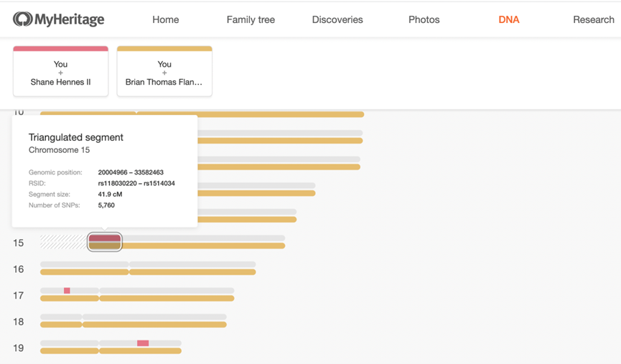The height and width of the screenshot is (364, 621).
Task: Click the yellow bar of chromosome 18
Action: (134, 325)
